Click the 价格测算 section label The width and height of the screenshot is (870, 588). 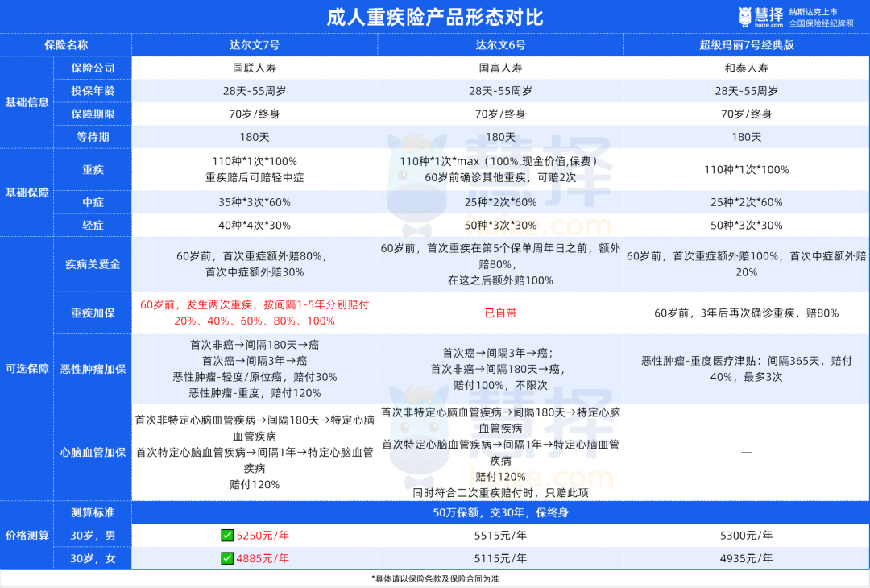coord(27,535)
